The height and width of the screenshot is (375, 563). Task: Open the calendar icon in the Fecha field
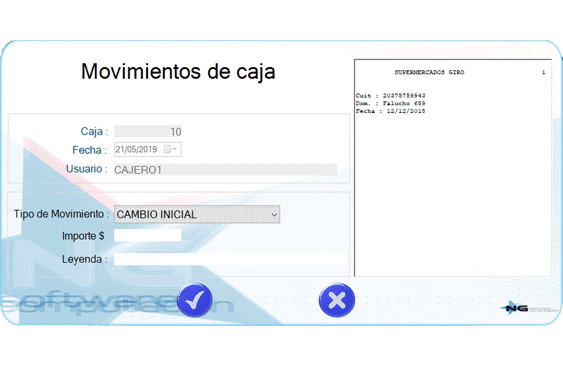(167, 149)
